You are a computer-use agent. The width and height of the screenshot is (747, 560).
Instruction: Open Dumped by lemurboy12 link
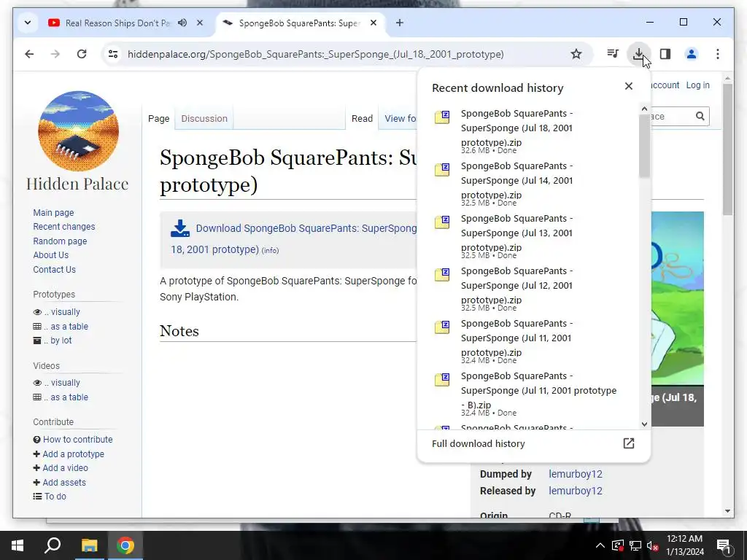(576, 474)
